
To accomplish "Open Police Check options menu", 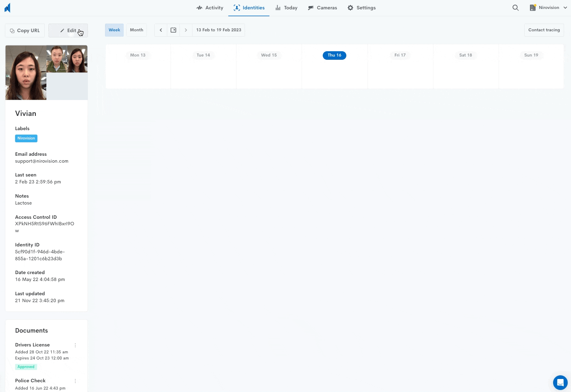I will [x=75, y=381].
